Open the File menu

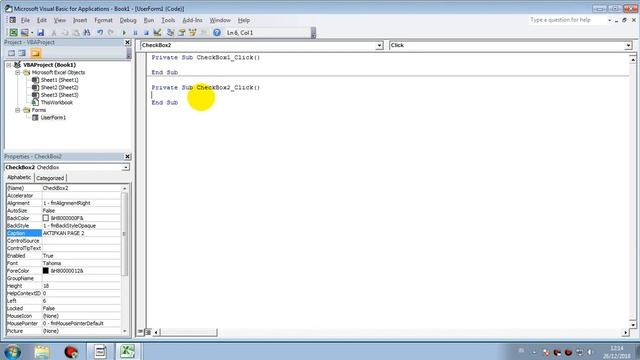coord(25,20)
